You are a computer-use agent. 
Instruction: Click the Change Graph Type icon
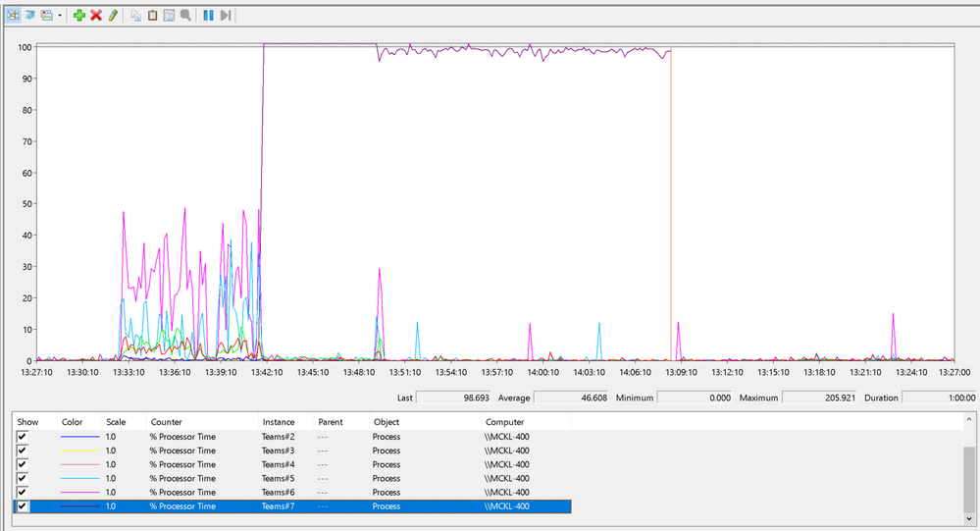47,15
